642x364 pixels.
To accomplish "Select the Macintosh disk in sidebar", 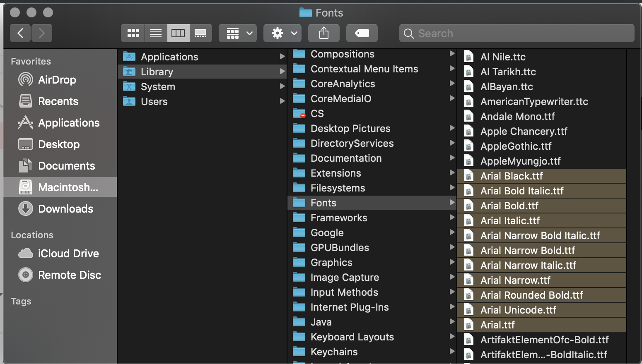I will 60,187.
